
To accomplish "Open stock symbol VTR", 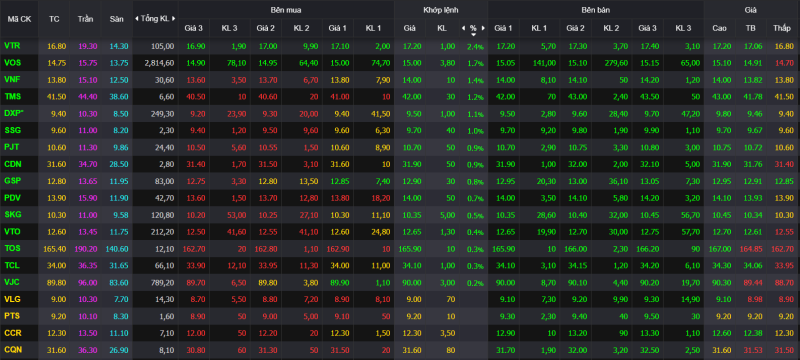I will pyautogui.click(x=12, y=46).
